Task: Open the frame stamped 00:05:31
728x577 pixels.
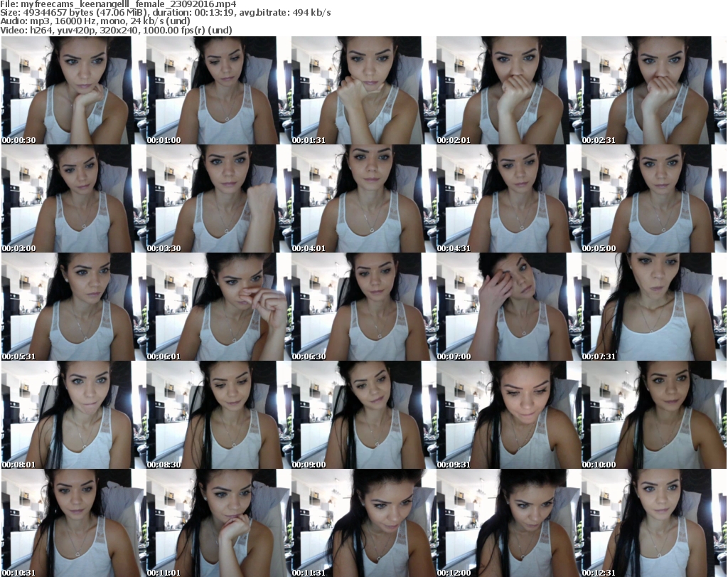Action: 74,307
